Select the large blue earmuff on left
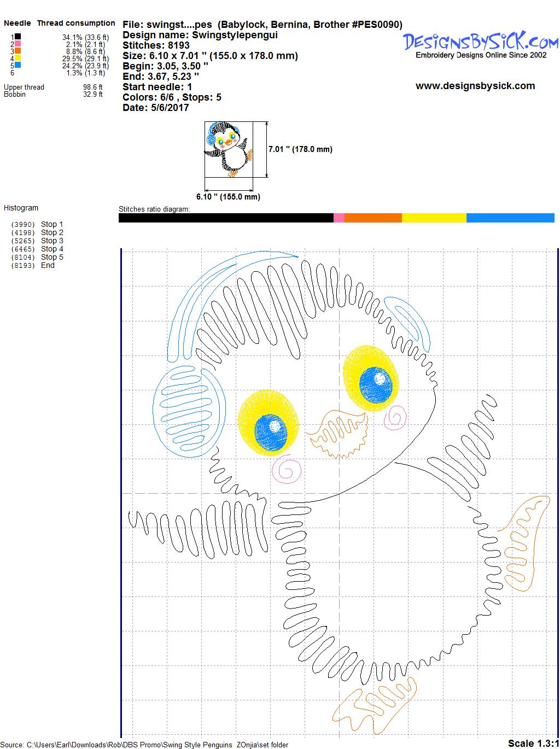 [x=189, y=410]
